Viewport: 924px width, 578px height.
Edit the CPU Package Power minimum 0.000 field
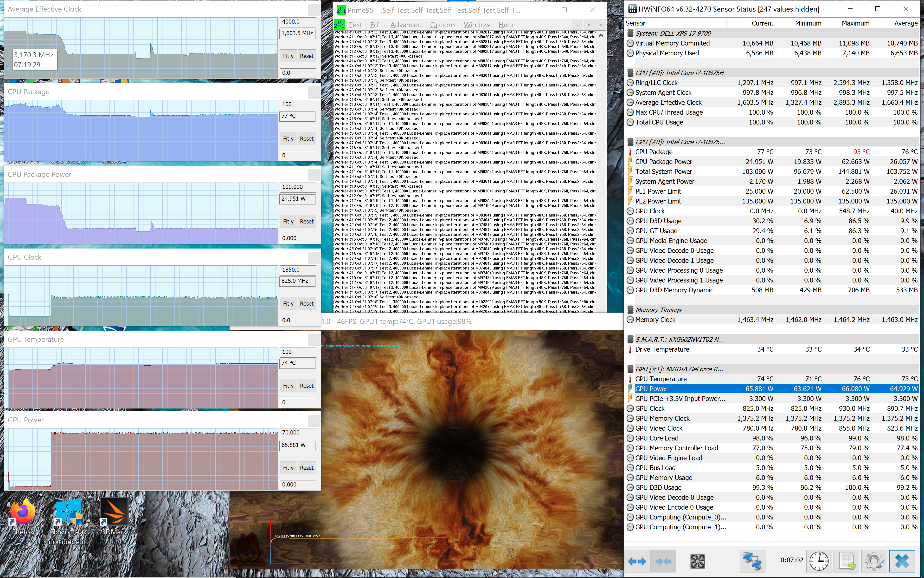[x=298, y=238]
